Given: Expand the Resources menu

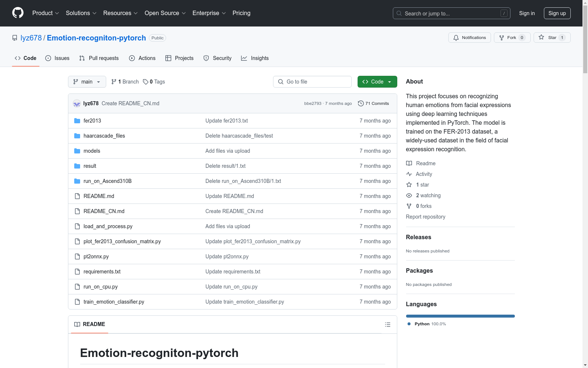Looking at the screenshot, I should coord(121,13).
